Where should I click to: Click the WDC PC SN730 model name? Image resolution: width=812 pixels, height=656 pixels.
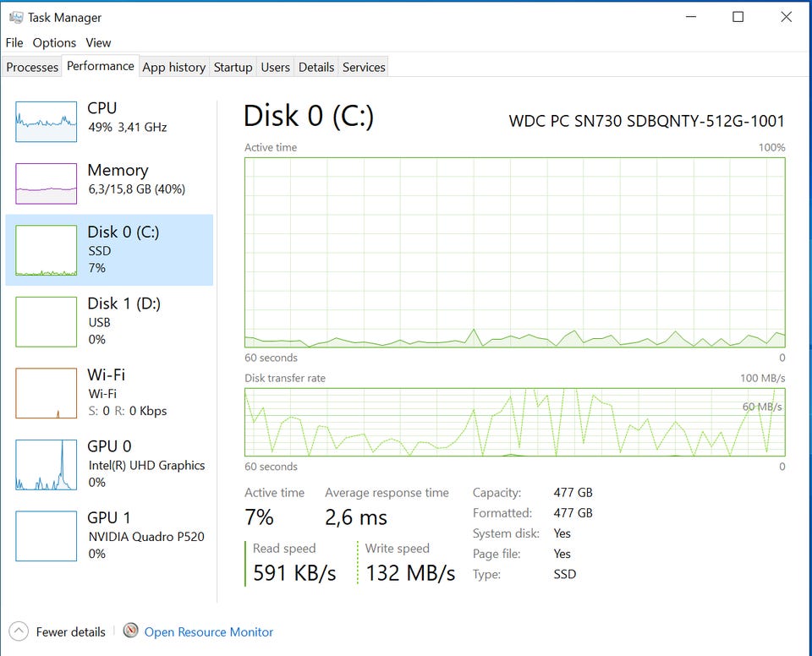coord(647,121)
